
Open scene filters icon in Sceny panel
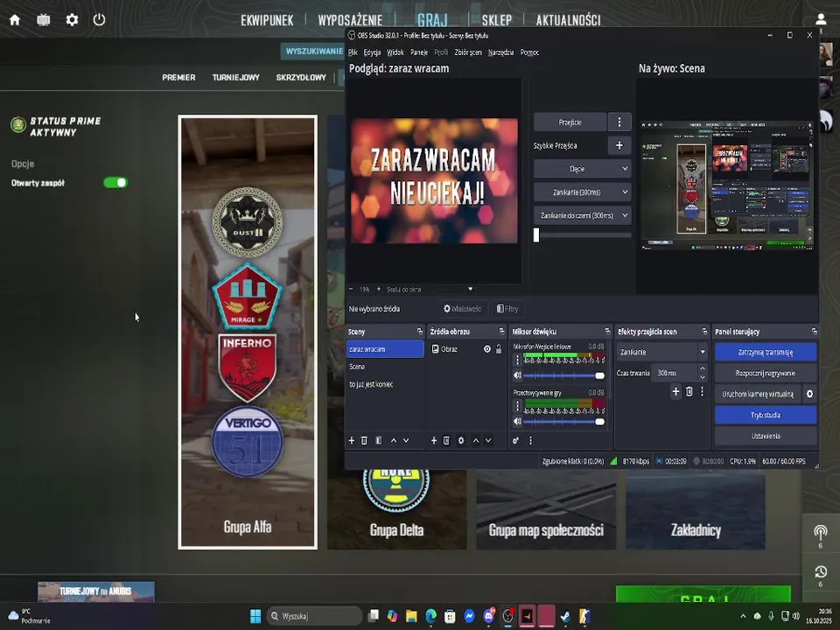379,440
